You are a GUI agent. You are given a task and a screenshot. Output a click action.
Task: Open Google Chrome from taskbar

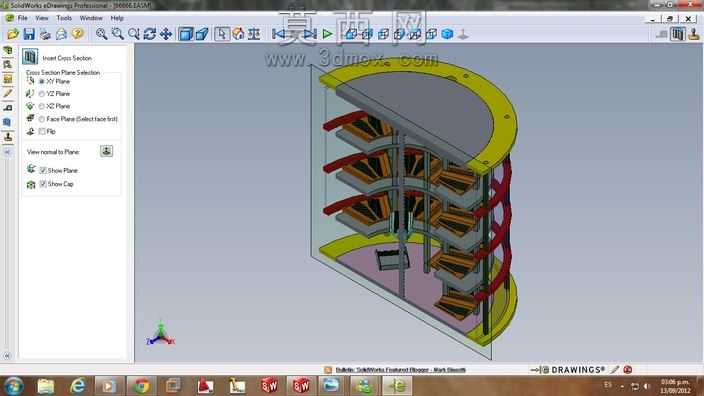tap(141, 386)
